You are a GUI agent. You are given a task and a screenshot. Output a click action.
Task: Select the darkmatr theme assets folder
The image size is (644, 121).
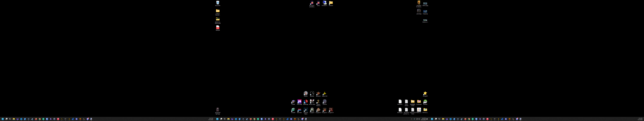point(218,21)
